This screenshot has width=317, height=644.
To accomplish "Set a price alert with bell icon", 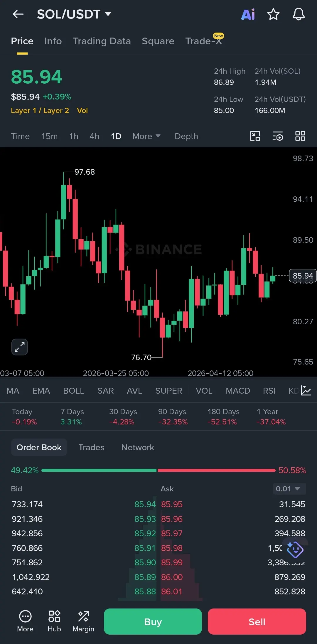I will pos(299,14).
